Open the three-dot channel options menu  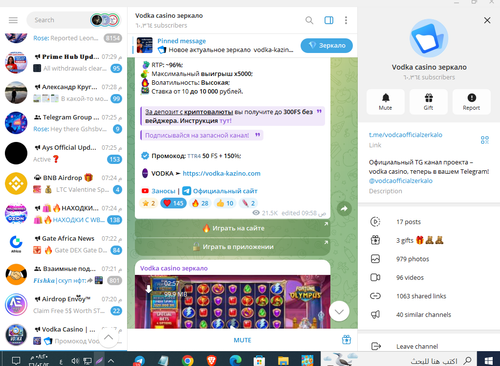point(346,20)
